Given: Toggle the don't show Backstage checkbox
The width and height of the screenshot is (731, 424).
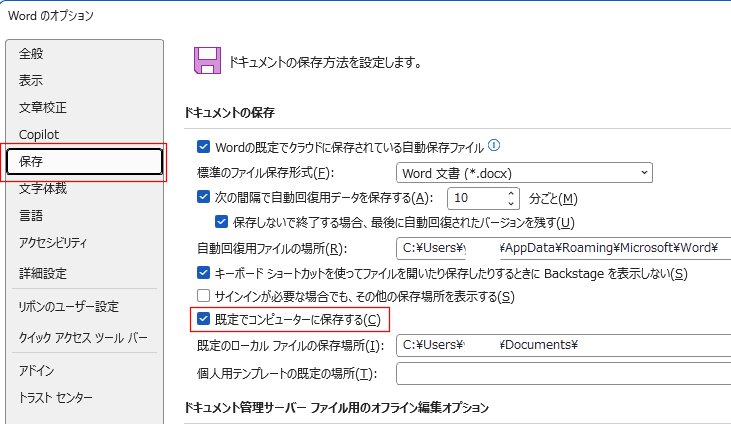Looking at the screenshot, I should coord(204,272).
